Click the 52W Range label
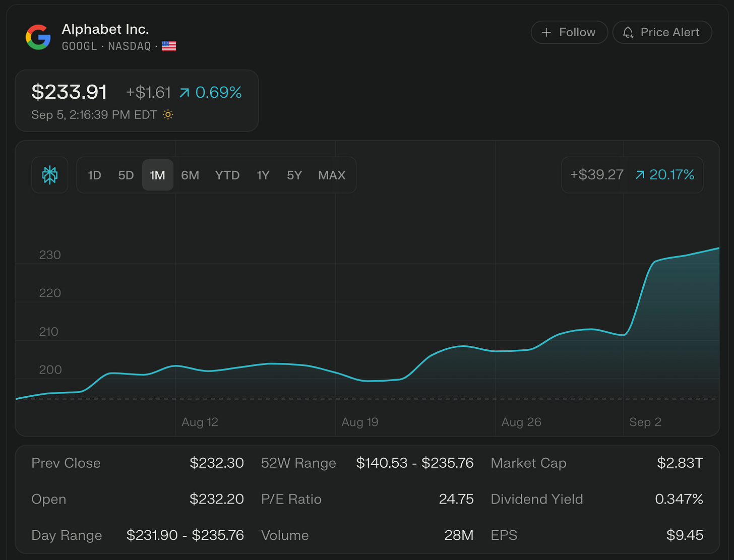The height and width of the screenshot is (560, 734). point(298,463)
